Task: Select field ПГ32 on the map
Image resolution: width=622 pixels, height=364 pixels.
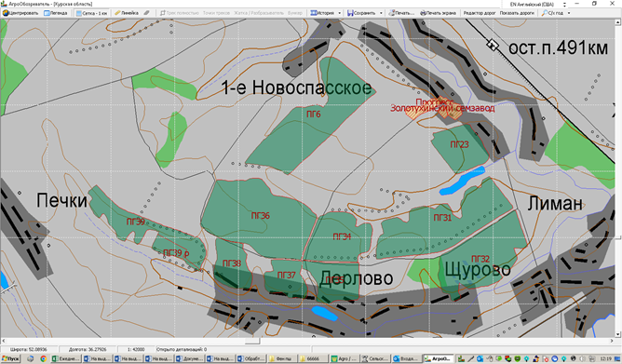Action: [x=480, y=259]
